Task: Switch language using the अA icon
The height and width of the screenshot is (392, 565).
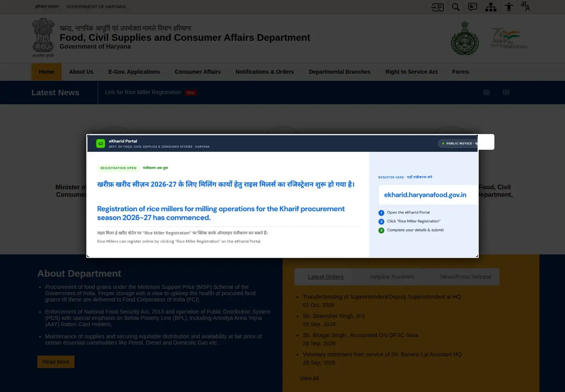Action: [x=525, y=6]
